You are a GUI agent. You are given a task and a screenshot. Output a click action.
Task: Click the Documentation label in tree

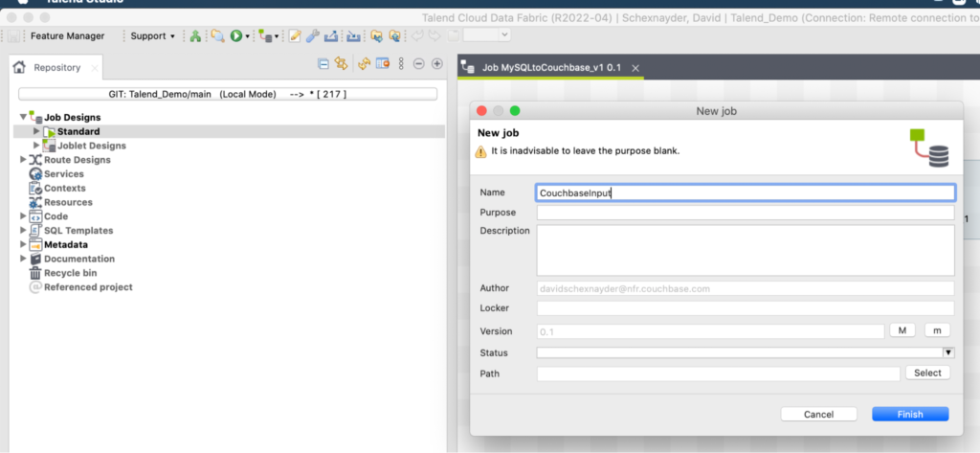point(79,259)
